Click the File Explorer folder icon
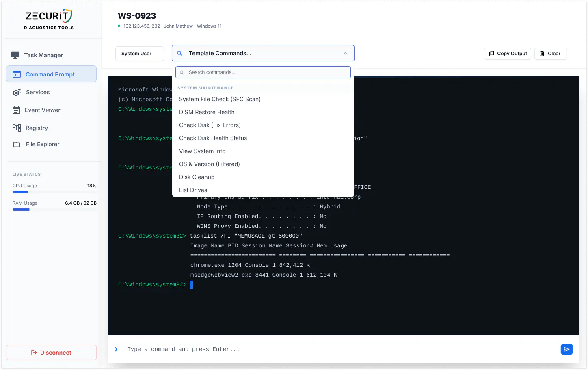The height and width of the screenshot is (370, 588). coord(17,145)
